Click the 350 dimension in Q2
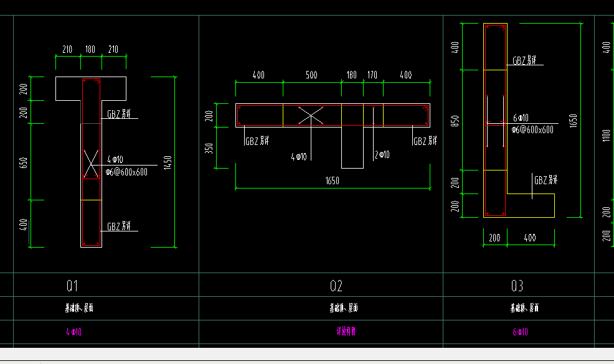This screenshot has width=614, height=364. pos(209,148)
